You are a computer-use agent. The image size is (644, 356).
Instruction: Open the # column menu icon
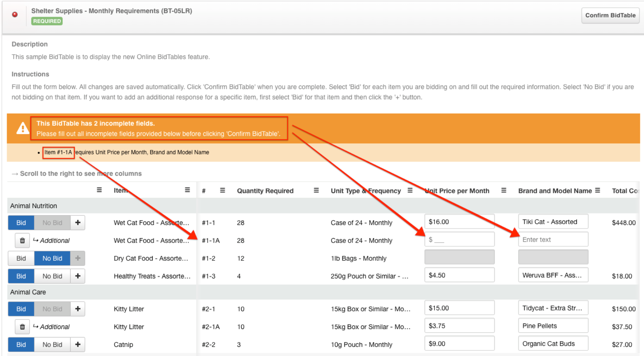pyautogui.click(x=222, y=191)
